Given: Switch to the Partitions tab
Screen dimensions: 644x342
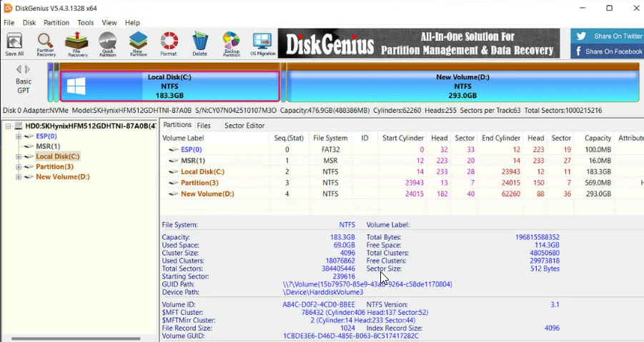Looking at the screenshot, I should [177, 125].
